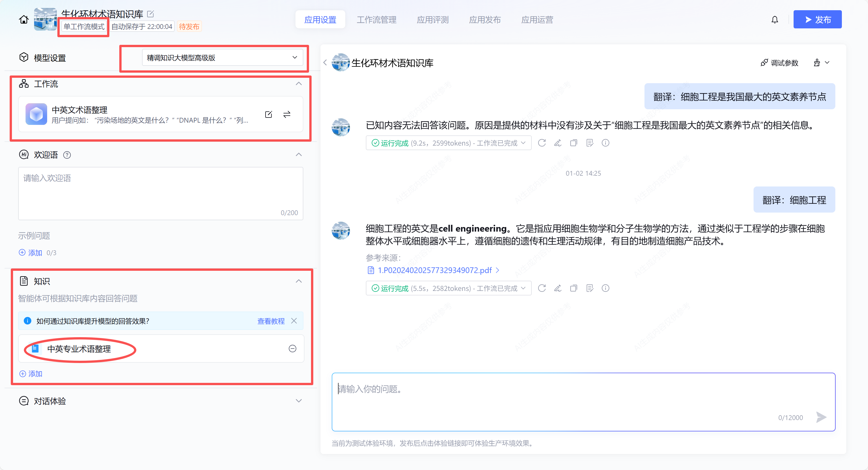Click the notification bell icon
This screenshot has height=470, width=868.
click(x=775, y=20)
